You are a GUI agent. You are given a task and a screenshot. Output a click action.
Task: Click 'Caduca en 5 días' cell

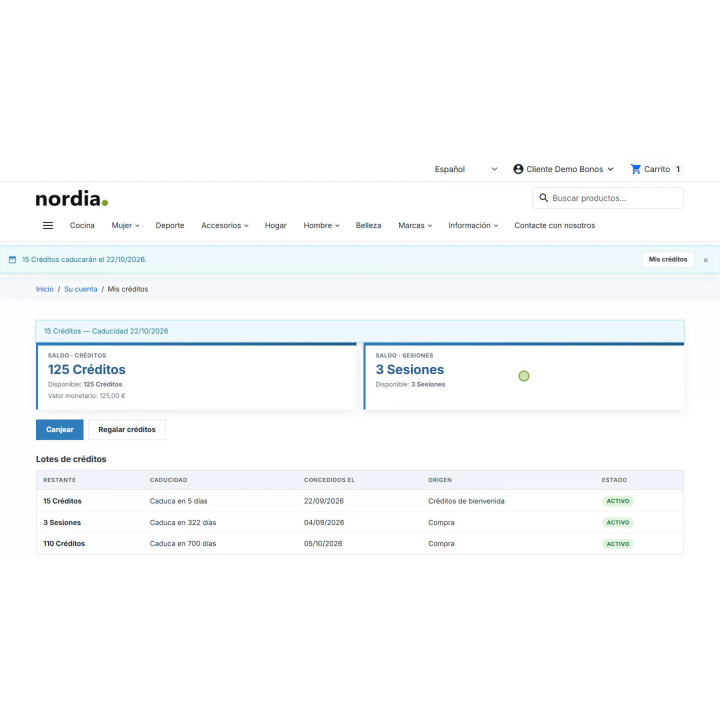(x=178, y=501)
